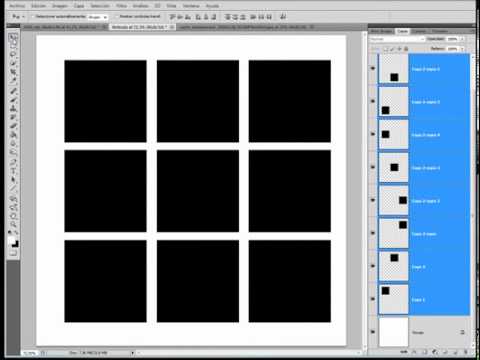
Task: Select the Fondo layer white thumbnail
Action: point(394,332)
